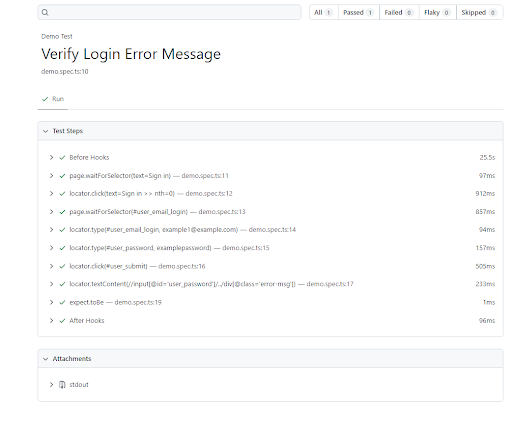Click the 'stdout' attachment name
The width and height of the screenshot is (512, 422).
(x=79, y=385)
